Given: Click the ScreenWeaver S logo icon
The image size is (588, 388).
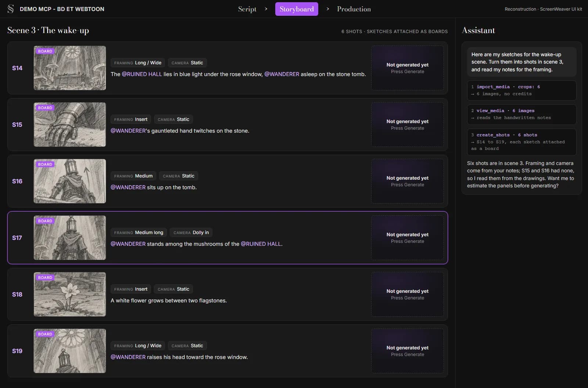Looking at the screenshot, I should point(11,9).
